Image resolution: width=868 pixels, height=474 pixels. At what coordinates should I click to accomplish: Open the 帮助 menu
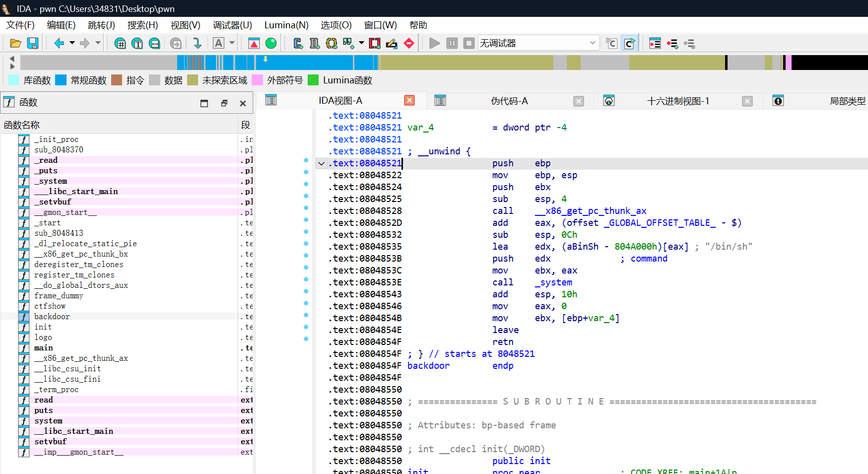[x=418, y=25]
